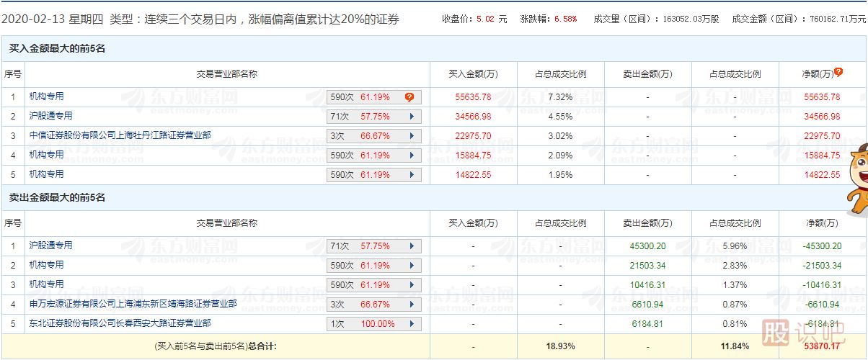Click the arrow icon in the 申万宏源证券 row
Image resolution: width=868 pixels, height=360 pixels.
(412, 305)
